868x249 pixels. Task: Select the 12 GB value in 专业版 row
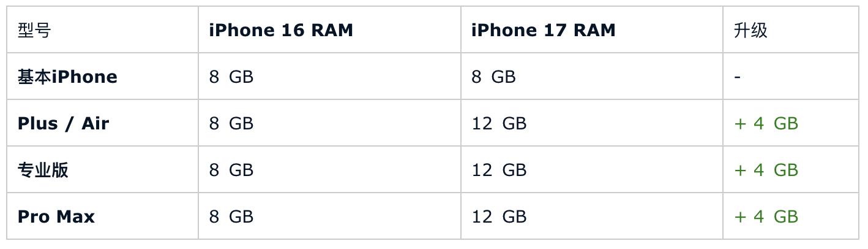[x=499, y=170]
